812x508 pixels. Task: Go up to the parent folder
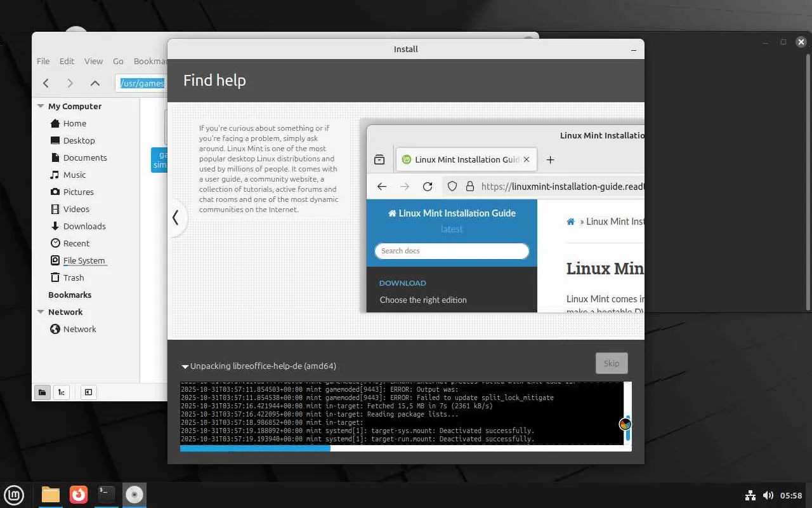pos(95,83)
